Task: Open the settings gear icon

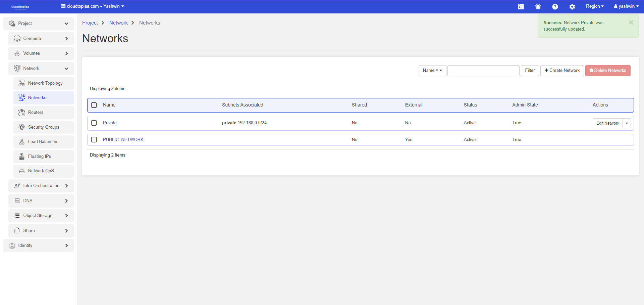Action: point(572,7)
